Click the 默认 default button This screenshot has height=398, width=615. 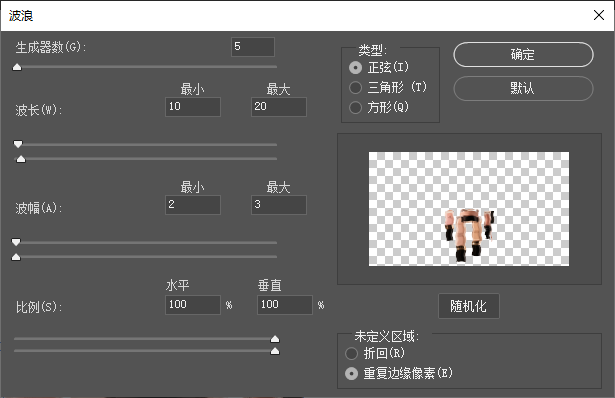[523, 88]
